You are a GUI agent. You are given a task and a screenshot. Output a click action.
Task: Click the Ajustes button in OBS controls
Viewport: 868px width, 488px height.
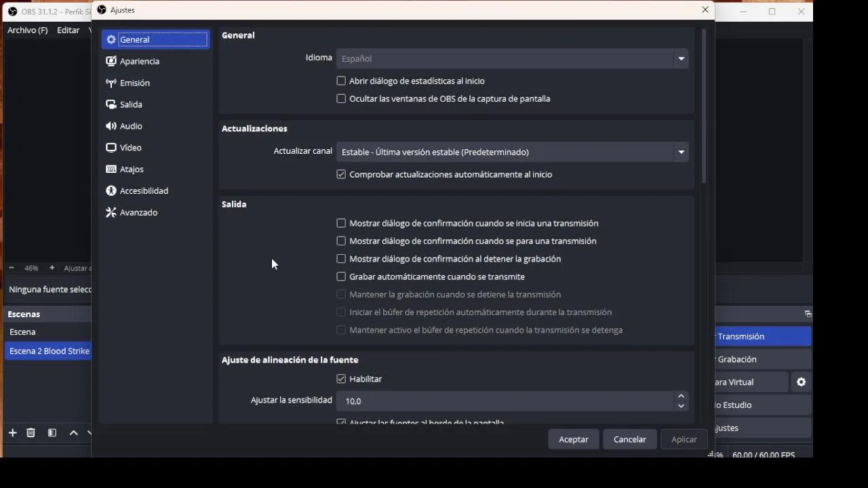pyautogui.click(x=763, y=428)
